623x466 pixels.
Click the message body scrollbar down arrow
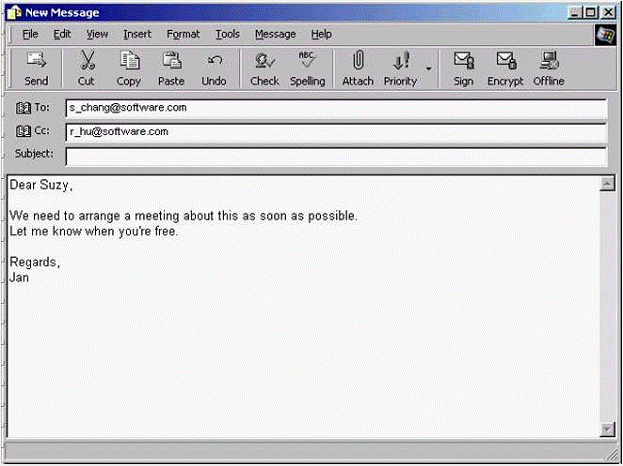click(x=606, y=429)
